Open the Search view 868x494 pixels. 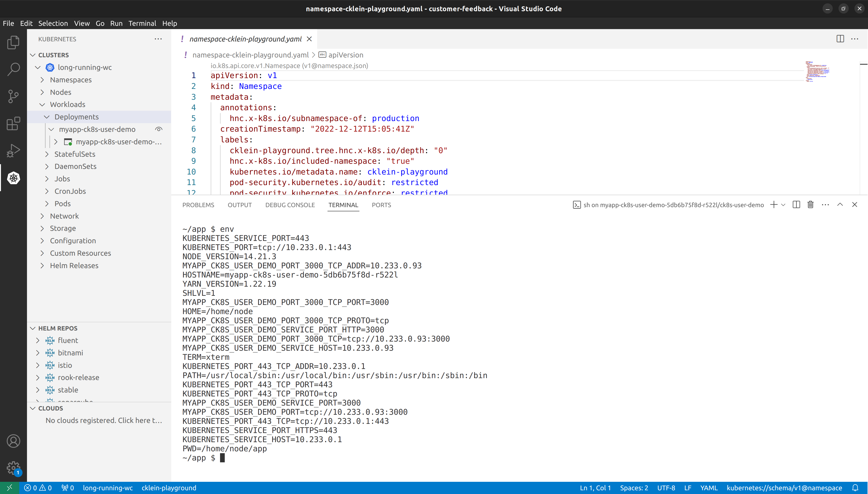[x=13, y=69]
